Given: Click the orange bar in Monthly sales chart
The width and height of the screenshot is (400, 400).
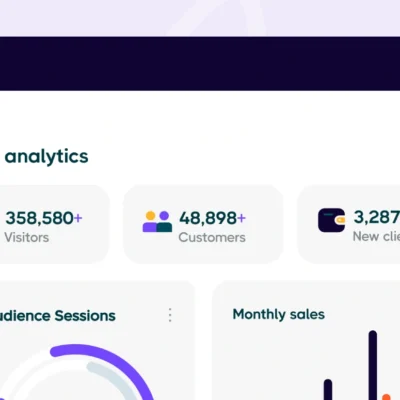Looking at the screenshot, I should click(x=386, y=397).
